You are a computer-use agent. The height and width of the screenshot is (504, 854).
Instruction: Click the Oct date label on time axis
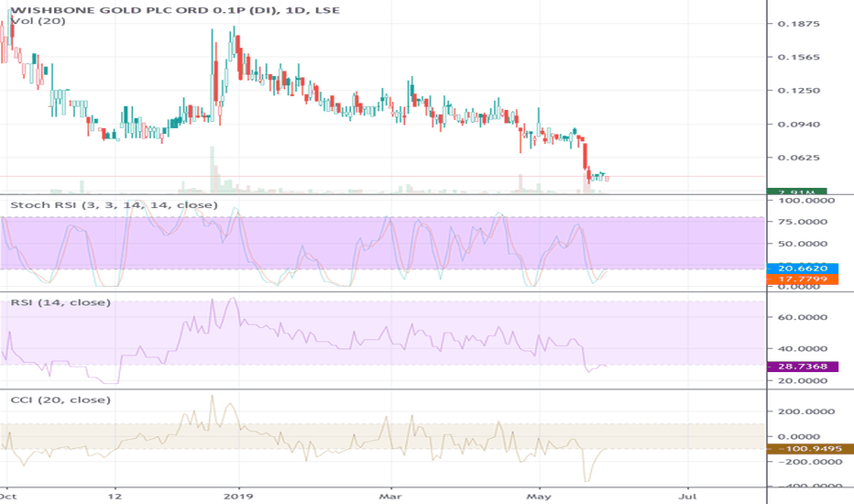point(8,497)
